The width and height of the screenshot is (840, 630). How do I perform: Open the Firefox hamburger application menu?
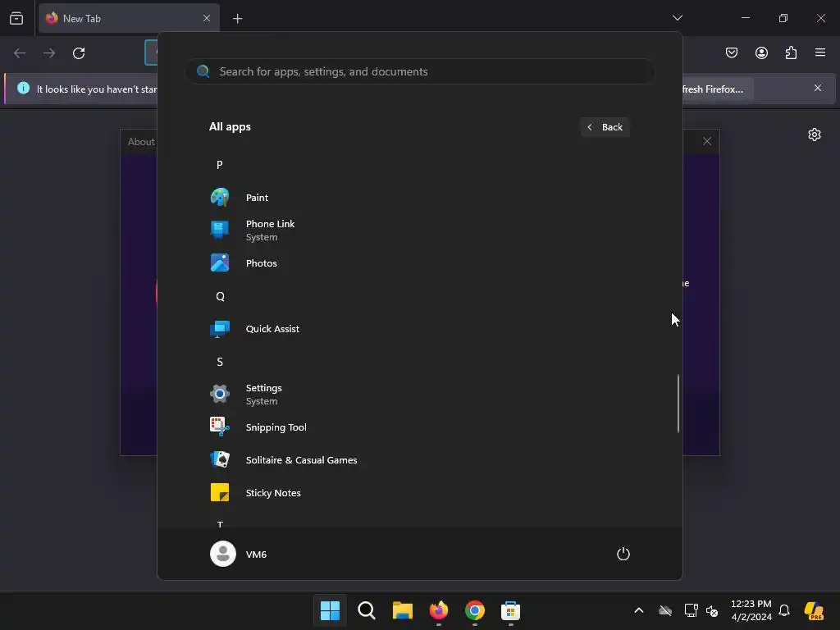(820, 52)
